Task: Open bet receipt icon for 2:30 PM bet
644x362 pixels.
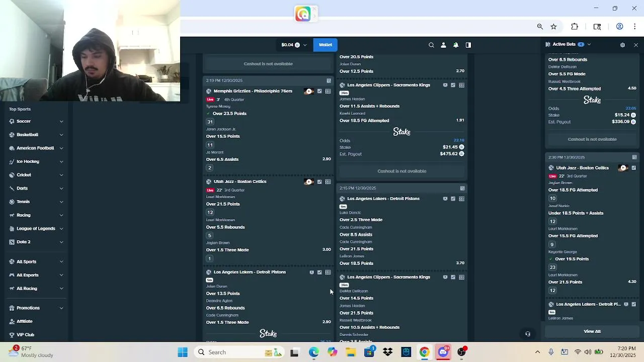Action: point(634,157)
